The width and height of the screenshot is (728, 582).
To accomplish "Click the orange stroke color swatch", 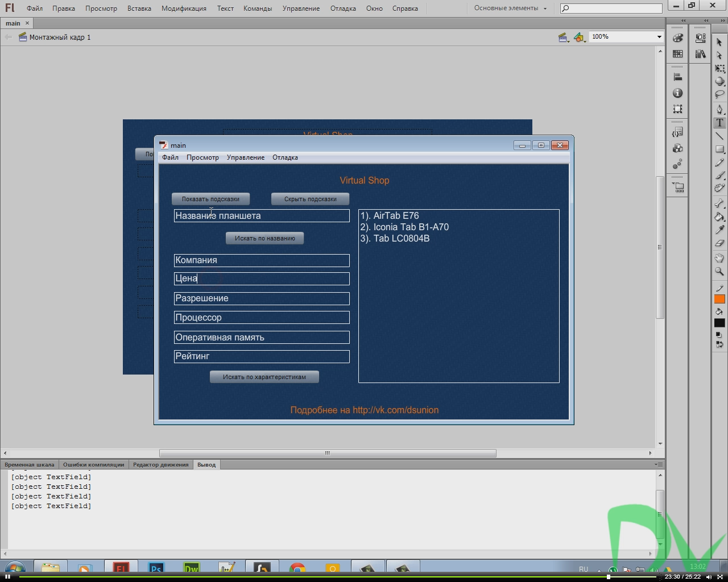I will [719, 300].
